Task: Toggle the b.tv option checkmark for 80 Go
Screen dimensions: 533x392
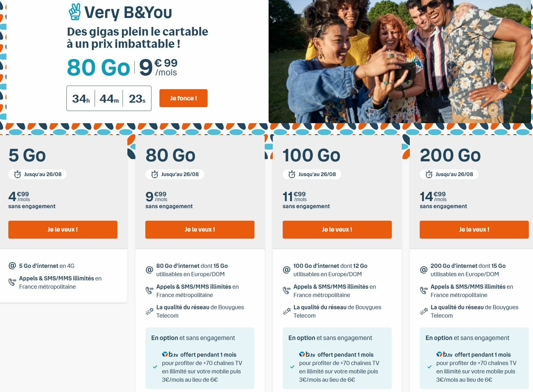Action: [155, 367]
